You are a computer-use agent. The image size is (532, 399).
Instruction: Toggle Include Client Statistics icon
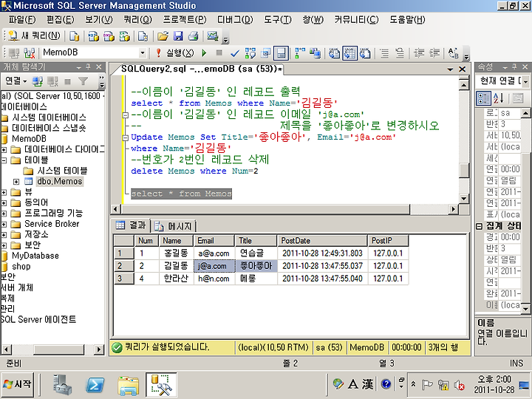pyautogui.click(x=316, y=53)
